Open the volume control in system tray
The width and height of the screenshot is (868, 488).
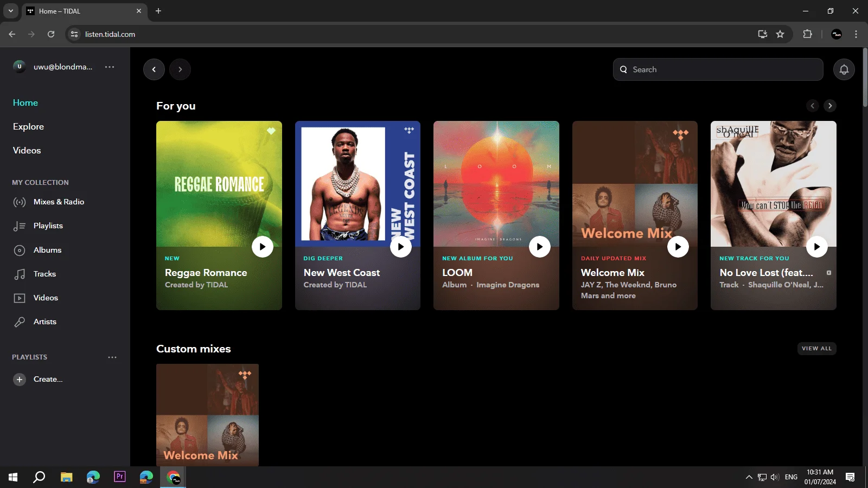click(x=775, y=477)
